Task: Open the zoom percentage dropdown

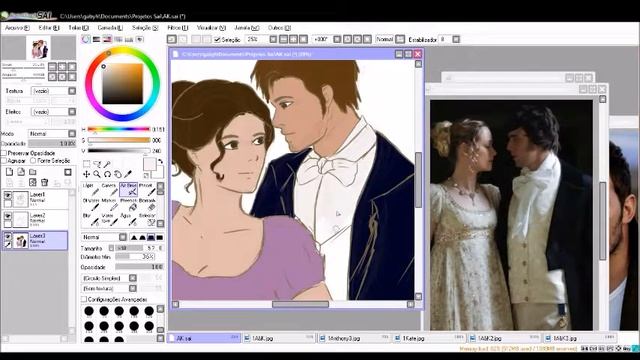Action: coord(273,39)
